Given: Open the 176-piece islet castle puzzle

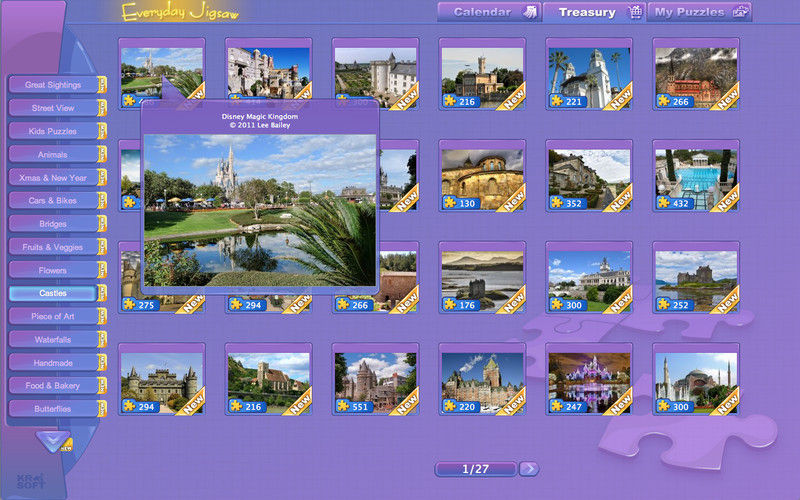Looking at the screenshot, I should click(482, 278).
